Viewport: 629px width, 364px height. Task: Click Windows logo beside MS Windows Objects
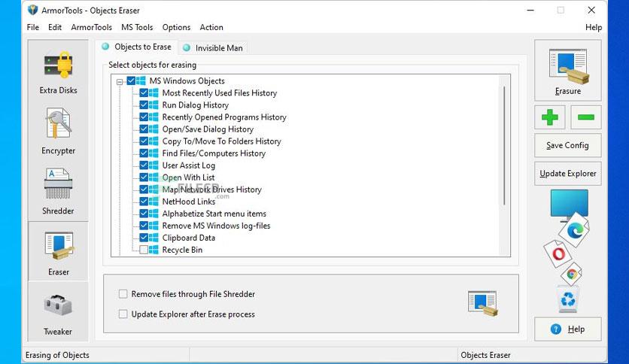tap(141, 80)
